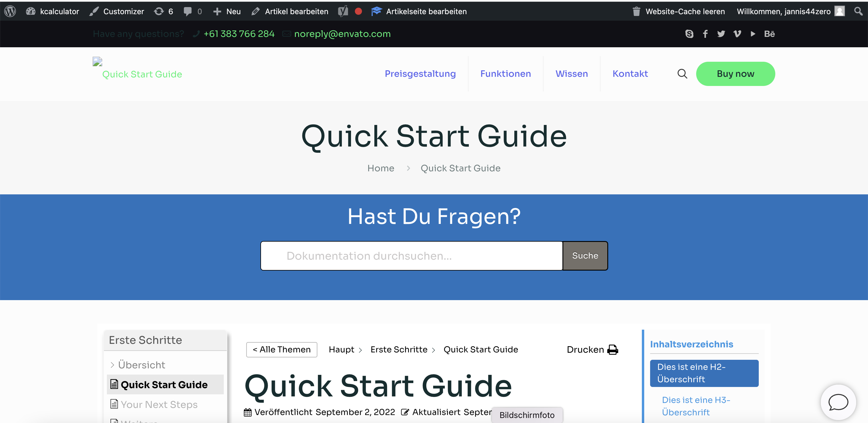Image resolution: width=868 pixels, height=423 pixels.
Task: Click the admin bar search magnifier
Action: (x=858, y=12)
